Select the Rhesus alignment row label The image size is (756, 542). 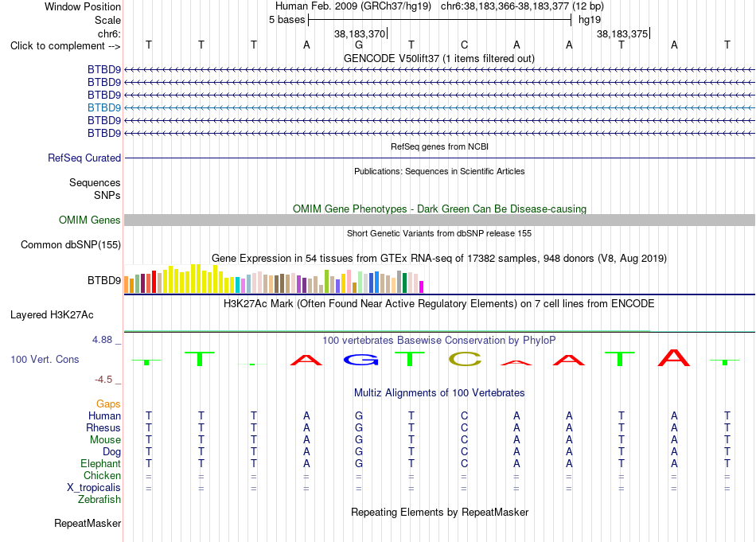pyautogui.click(x=103, y=427)
